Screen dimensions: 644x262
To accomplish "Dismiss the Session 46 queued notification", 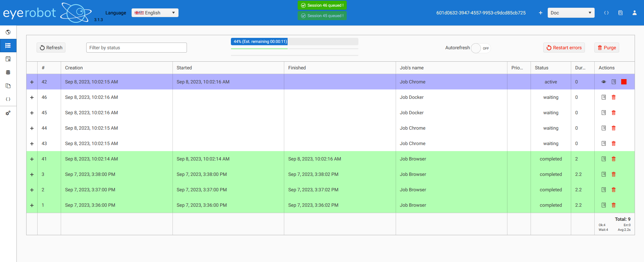I will point(322,5).
